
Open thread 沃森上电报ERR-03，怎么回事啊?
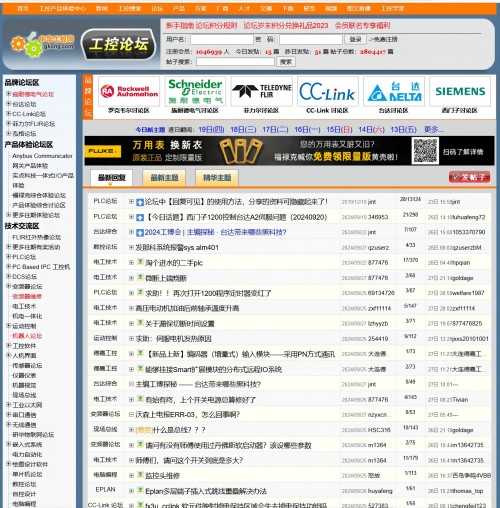click(188, 415)
